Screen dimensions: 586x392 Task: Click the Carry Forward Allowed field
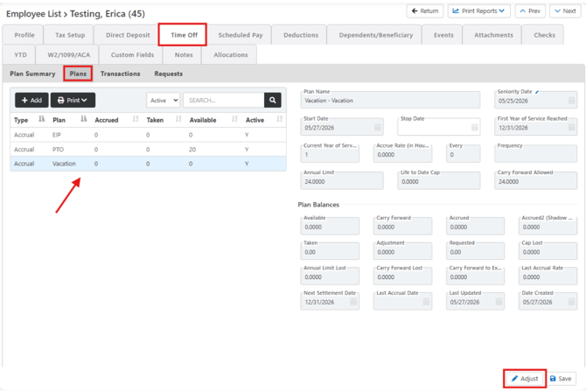[x=535, y=181]
